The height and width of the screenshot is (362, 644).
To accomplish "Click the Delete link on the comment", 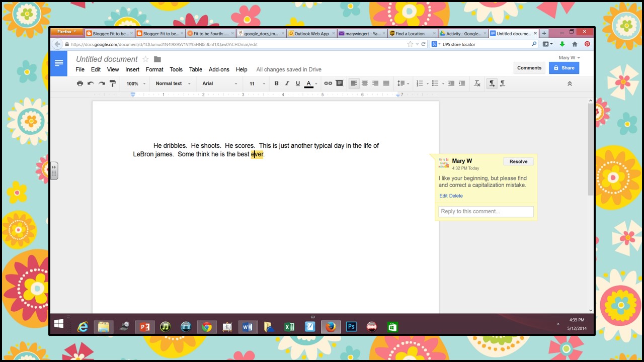I will pos(456,196).
